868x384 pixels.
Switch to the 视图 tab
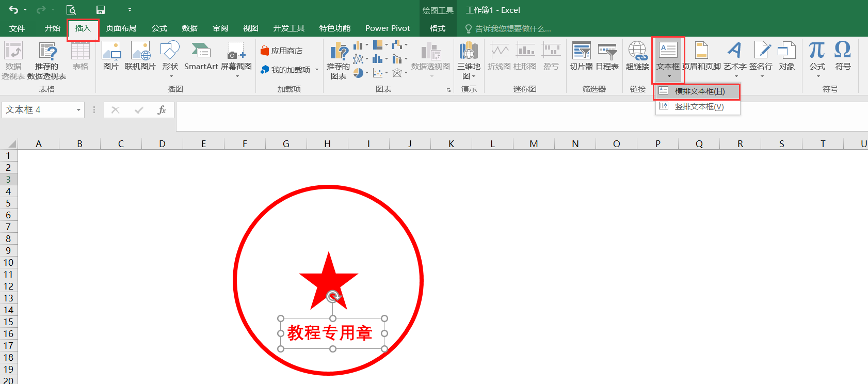tap(251, 28)
